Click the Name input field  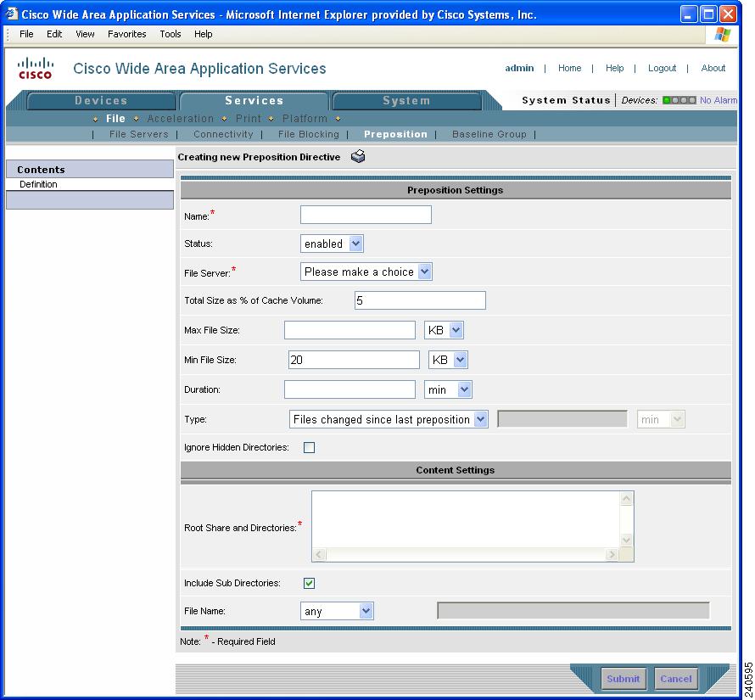click(x=366, y=215)
